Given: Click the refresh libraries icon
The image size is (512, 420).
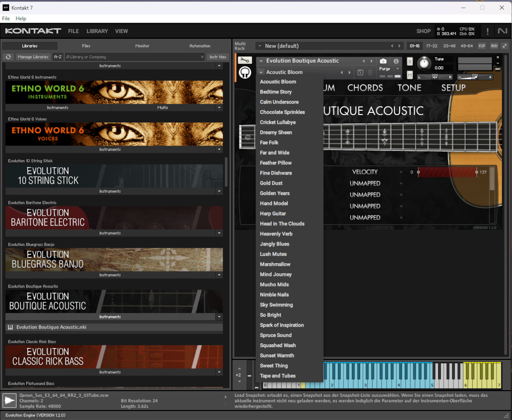Looking at the screenshot, I should click(x=8, y=57).
